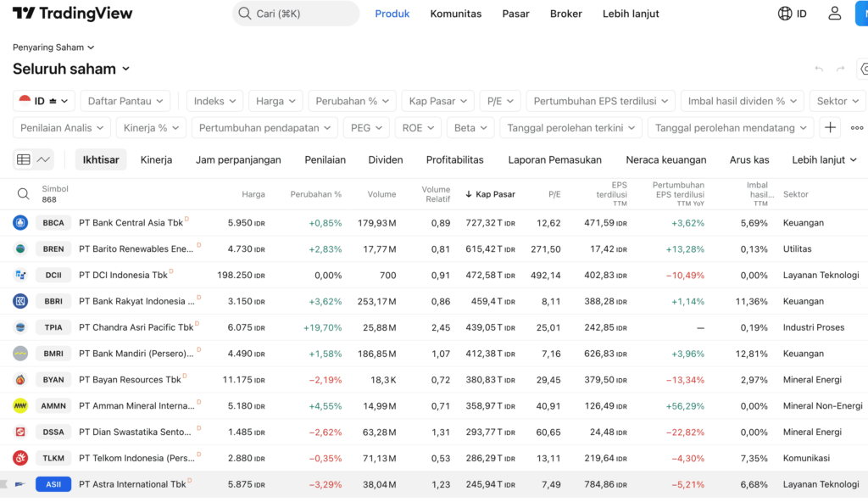
Task: Open the Produk menu
Action: pyautogui.click(x=392, y=14)
